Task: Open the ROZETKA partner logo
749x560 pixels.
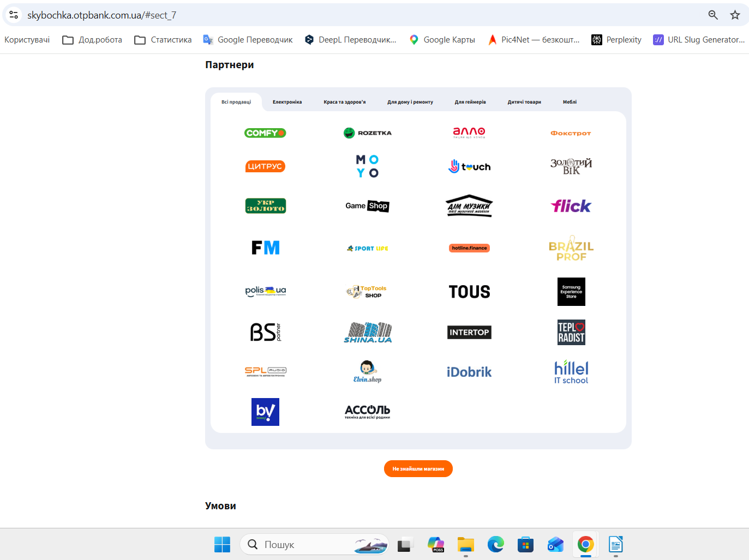Action: pyautogui.click(x=368, y=133)
